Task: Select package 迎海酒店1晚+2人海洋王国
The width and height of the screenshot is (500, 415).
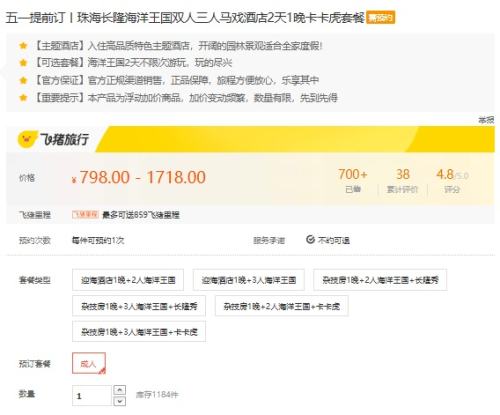Action: pyautogui.click(x=128, y=280)
